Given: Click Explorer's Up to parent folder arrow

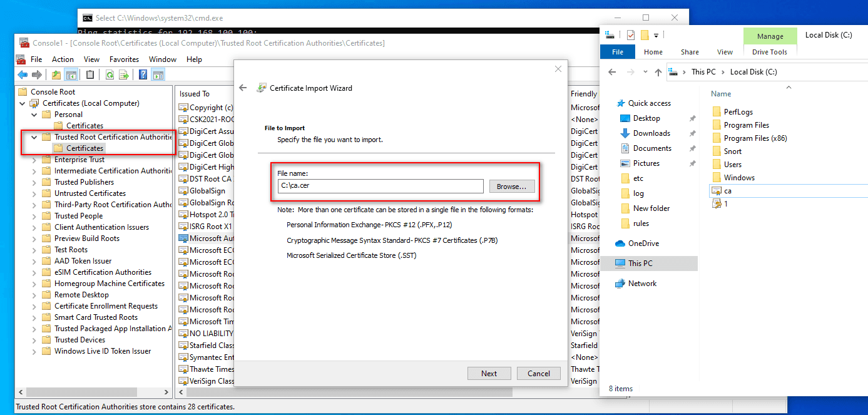Looking at the screenshot, I should click(658, 72).
